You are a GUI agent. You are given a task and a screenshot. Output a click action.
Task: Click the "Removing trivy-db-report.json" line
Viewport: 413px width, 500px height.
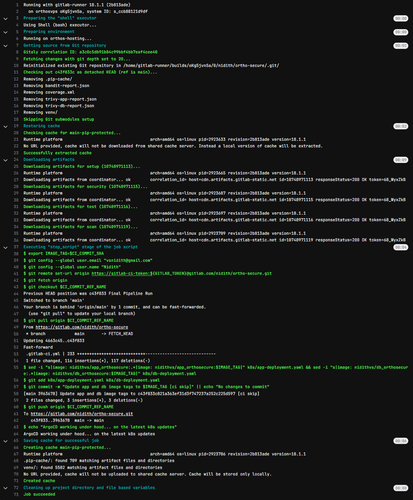coord(59,106)
